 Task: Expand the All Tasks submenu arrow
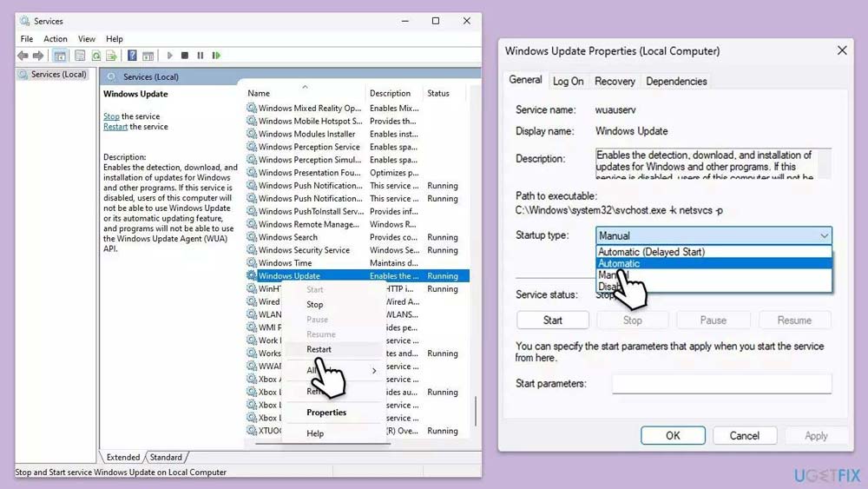click(x=374, y=371)
